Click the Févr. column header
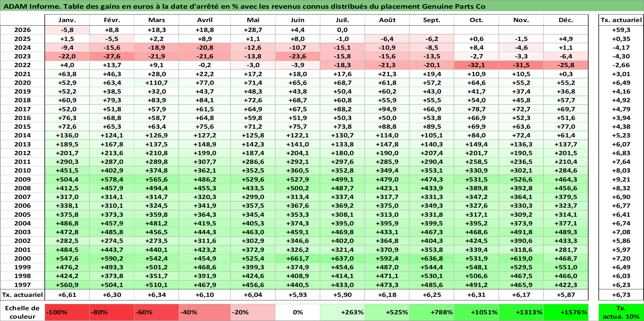This screenshot has height=321, width=644. 112,20
